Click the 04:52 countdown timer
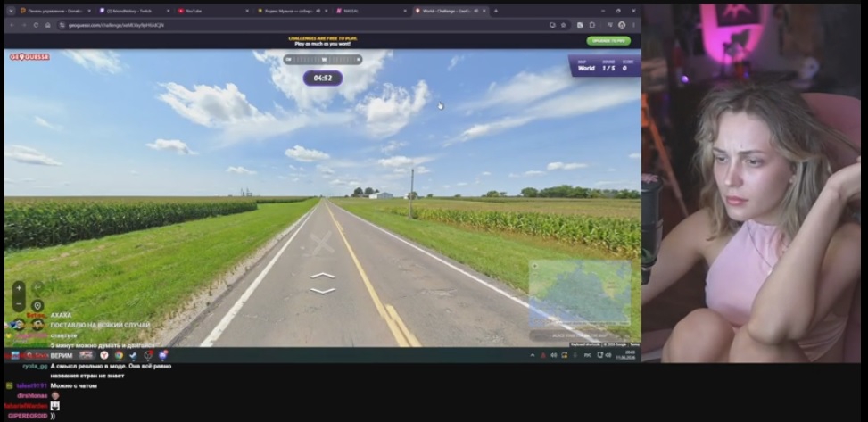 (x=323, y=79)
